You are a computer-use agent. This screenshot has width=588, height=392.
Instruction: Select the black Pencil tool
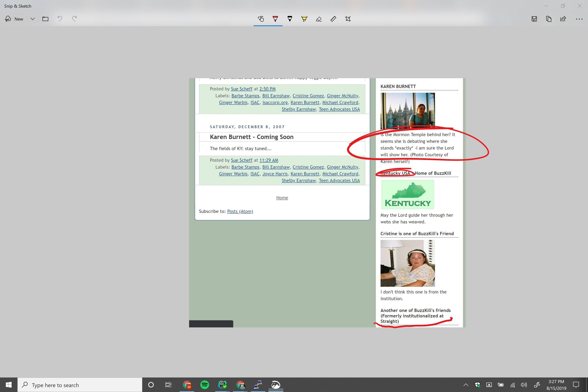click(290, 19)
